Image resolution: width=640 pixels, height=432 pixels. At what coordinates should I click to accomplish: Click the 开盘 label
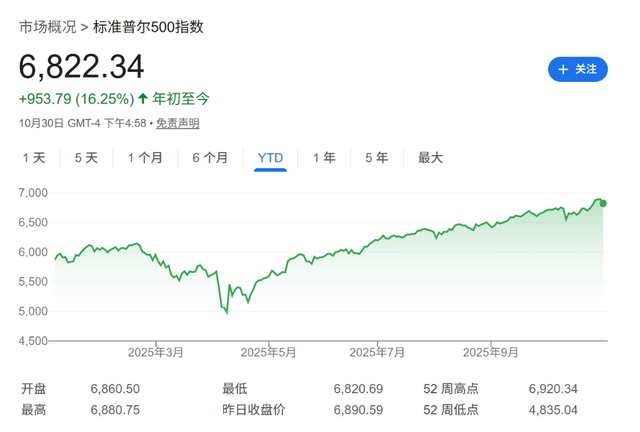(x=33, y=389)
